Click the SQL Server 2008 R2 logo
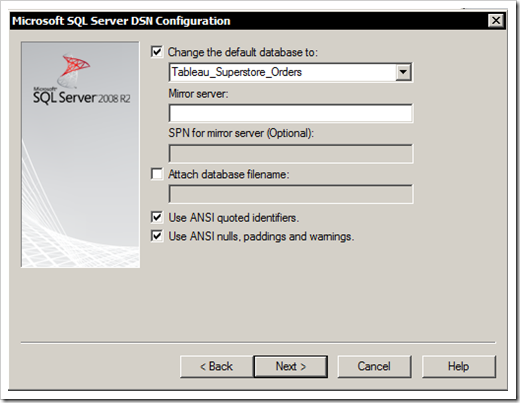This screenshot has height=403, width=520. click(x=81, y=79)
